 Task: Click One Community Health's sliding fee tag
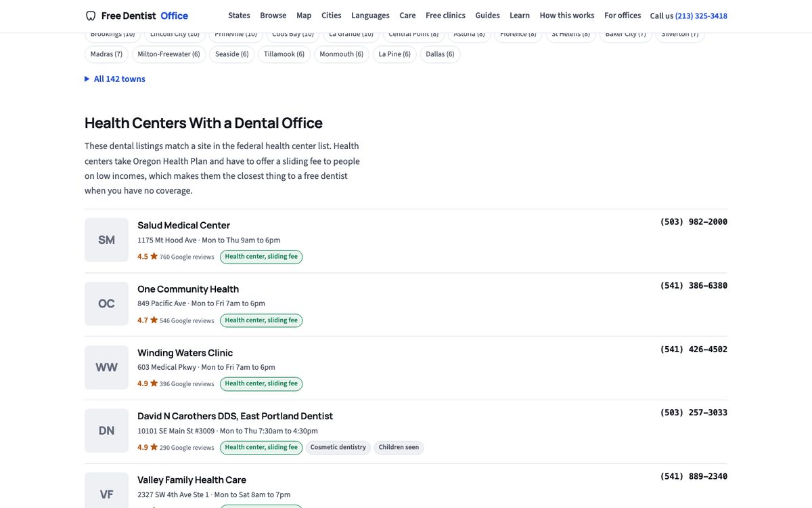261,320
